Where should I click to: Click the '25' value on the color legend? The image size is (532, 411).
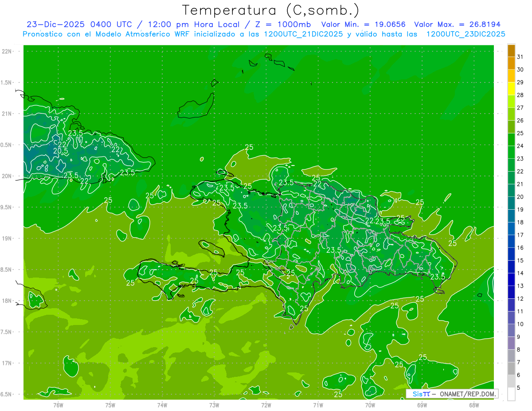[520, 133]
